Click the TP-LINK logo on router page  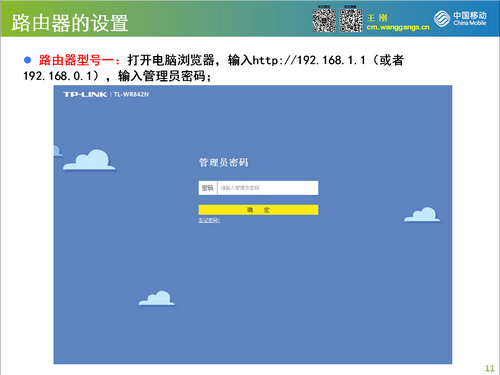click(85, 95)
